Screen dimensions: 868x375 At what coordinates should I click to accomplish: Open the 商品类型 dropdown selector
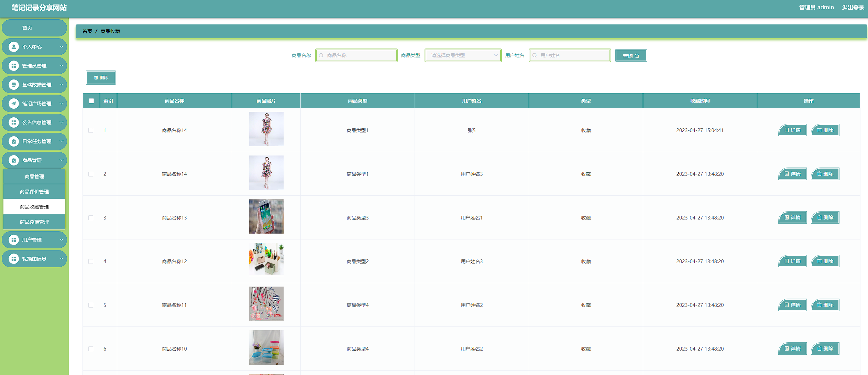coord(463,55)
